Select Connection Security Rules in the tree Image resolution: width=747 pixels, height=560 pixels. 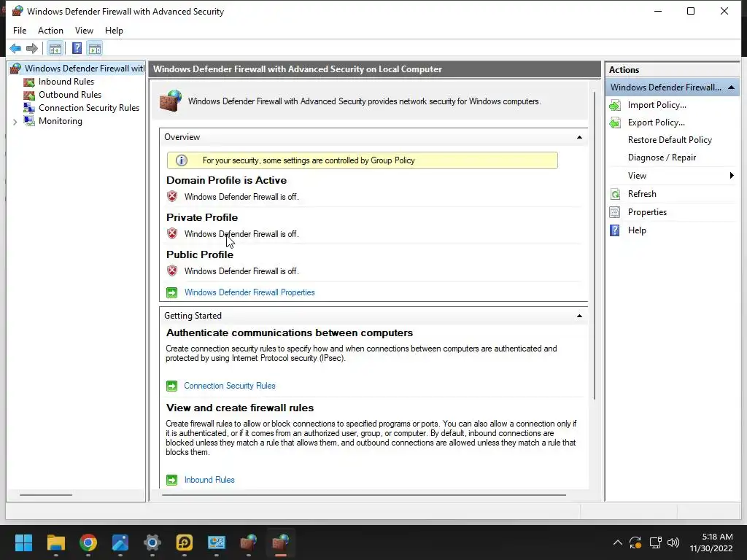coord(89,108)
